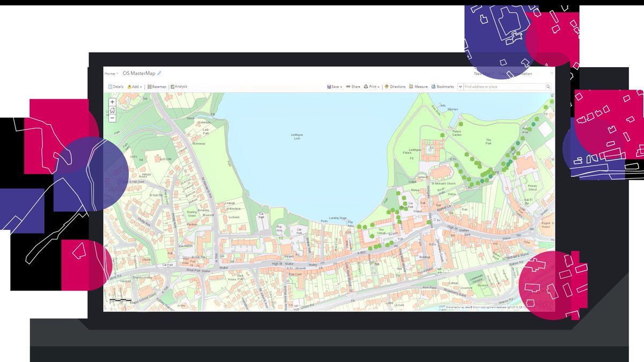
Task: Click the West Port road label
Action: (193, 271)
